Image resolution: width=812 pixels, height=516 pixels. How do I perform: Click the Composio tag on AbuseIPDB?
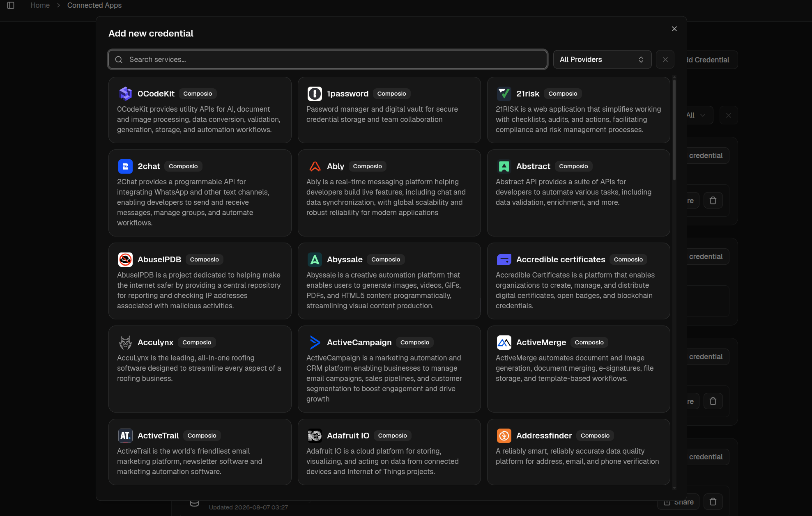pos(204,259)
